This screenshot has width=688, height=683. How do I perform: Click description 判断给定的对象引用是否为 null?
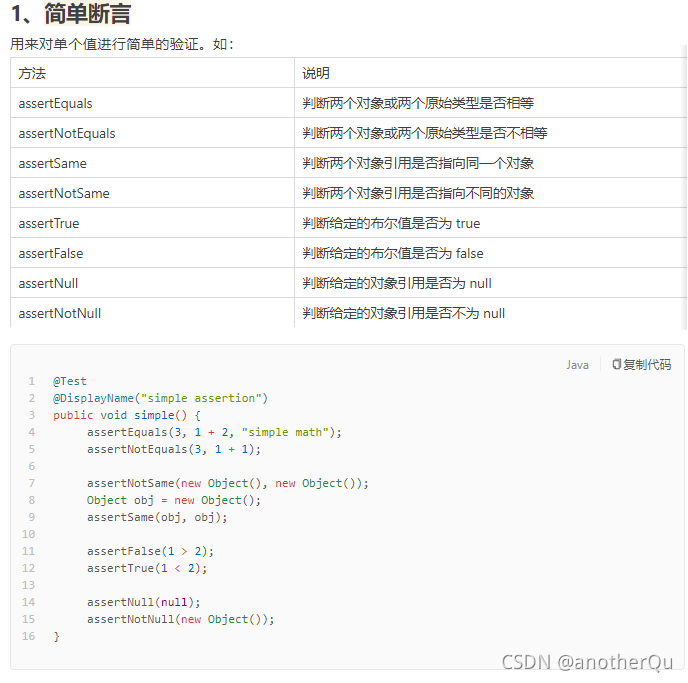tap(397, 284)
